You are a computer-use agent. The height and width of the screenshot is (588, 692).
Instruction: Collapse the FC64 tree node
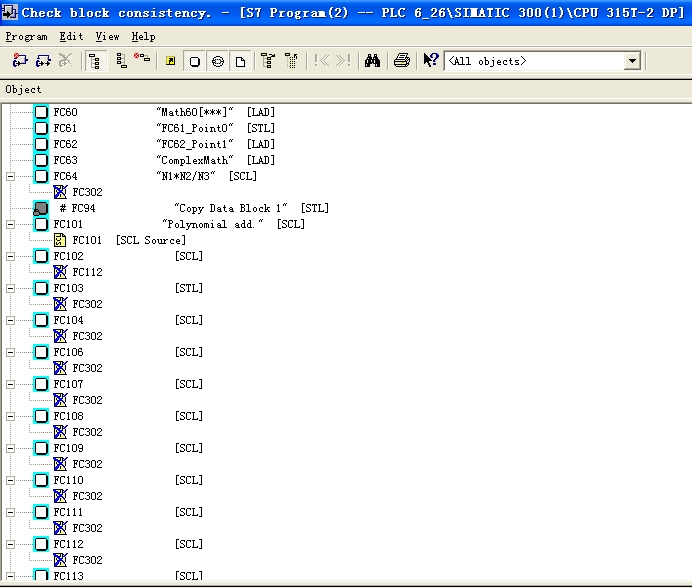click(11, 176)
